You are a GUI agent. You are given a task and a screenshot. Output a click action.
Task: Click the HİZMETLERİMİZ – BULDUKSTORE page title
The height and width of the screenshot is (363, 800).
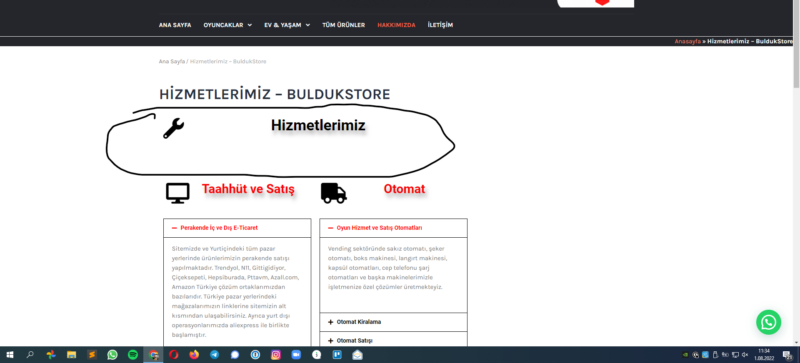tap(274, 94)
